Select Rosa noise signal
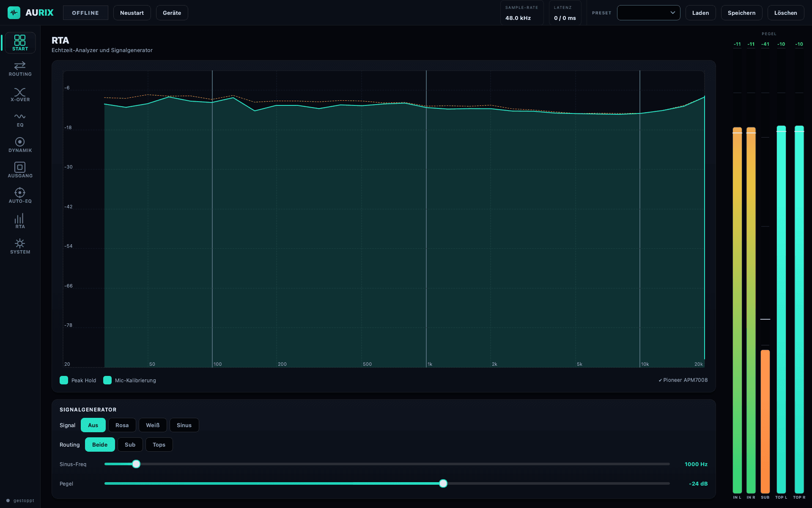This screenshot has height=508, width=812. tap(122, 425)
